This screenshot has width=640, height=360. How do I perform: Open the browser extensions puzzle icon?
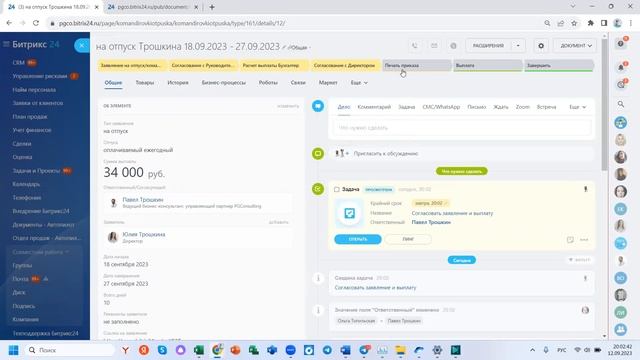point(590,23)
